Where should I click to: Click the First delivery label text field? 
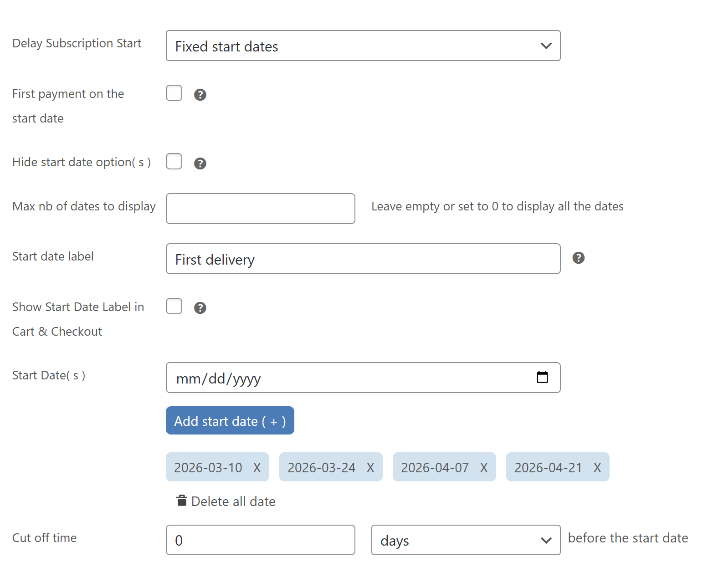coord(363,259)
